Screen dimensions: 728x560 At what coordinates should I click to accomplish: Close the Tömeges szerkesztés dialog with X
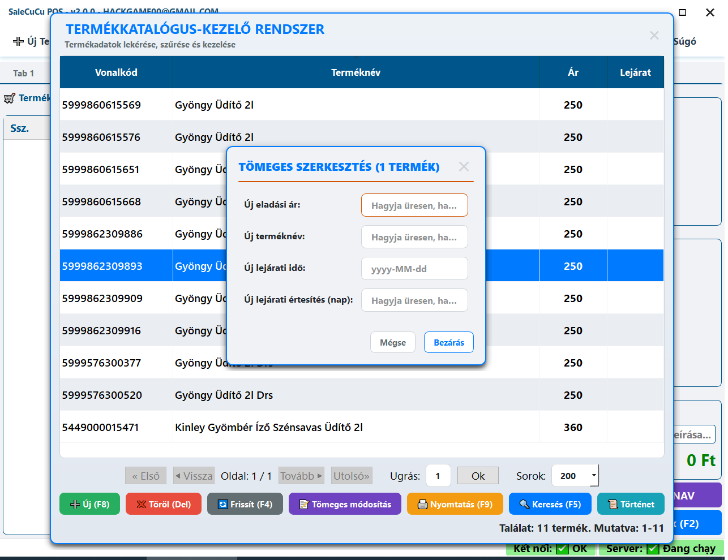click(464, 166)
